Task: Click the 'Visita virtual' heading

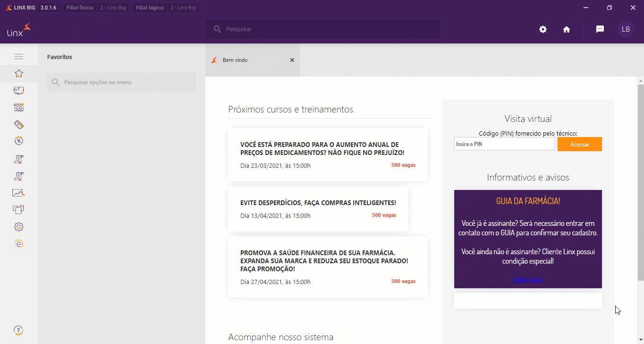Action: coord(528,119)
